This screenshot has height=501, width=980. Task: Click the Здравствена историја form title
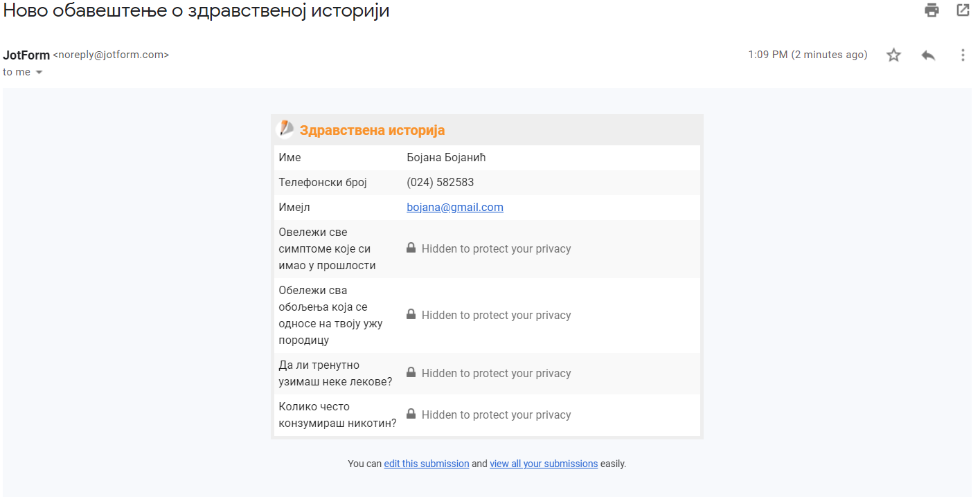tap(372, 130)
